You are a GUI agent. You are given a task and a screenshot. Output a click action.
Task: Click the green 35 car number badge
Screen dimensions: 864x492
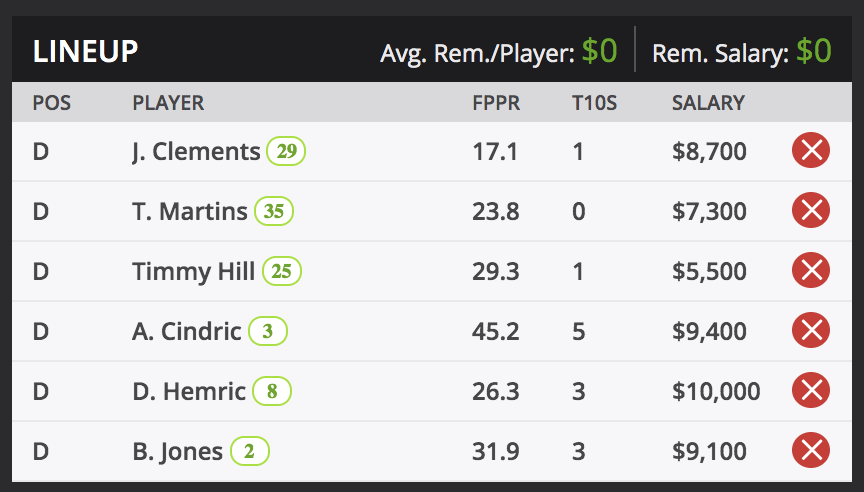tap(274, 212)
